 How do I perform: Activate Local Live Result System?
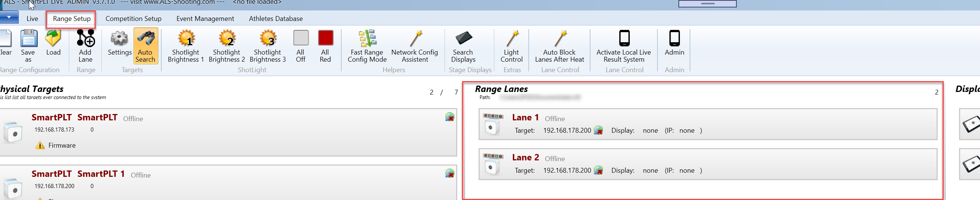tap(624, 39)
